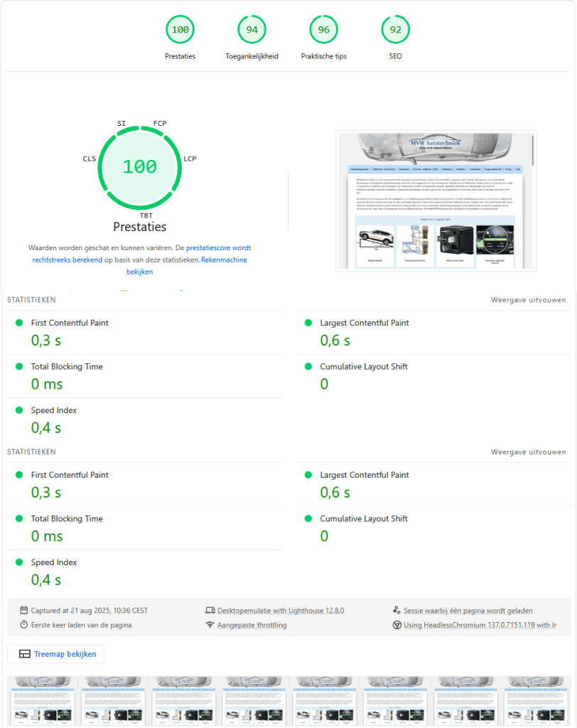
Task: Click 'Using HeadlessChromium 137.0.7151.119' entry
Action: click(480, 625)
